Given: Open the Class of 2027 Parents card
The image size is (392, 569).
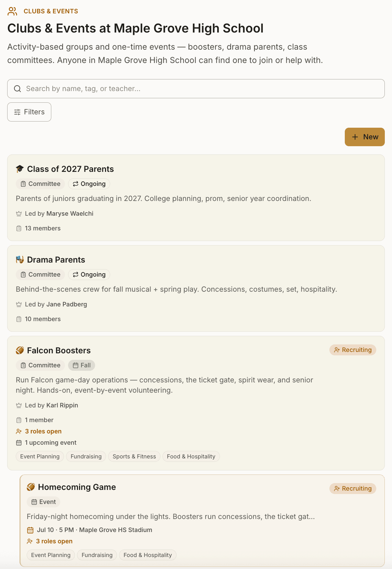Looking at the screenshot, I should [x=196, y=198].
